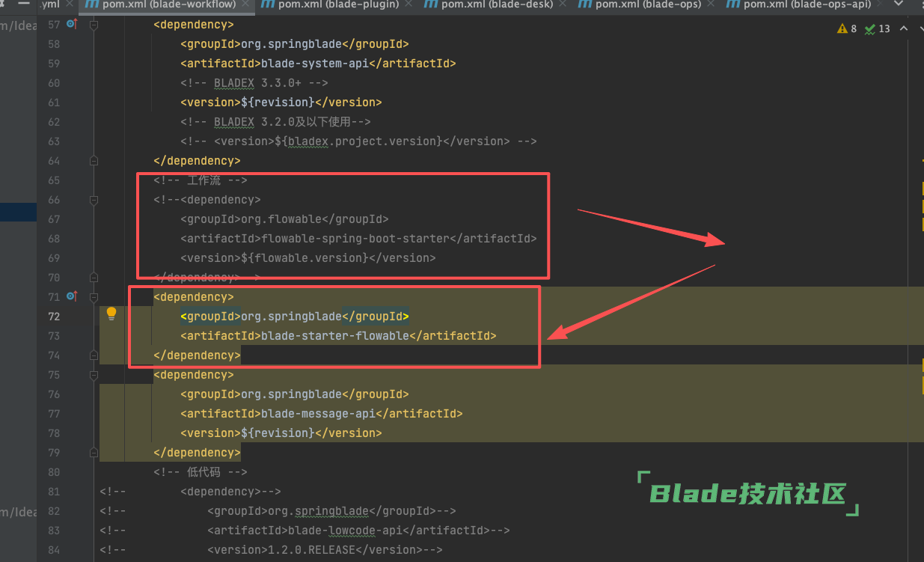Click the blade-starter-flowable artifactId text
Viewport: 924px width, 562px height.
pyautogui.click(x=334, y=336)
